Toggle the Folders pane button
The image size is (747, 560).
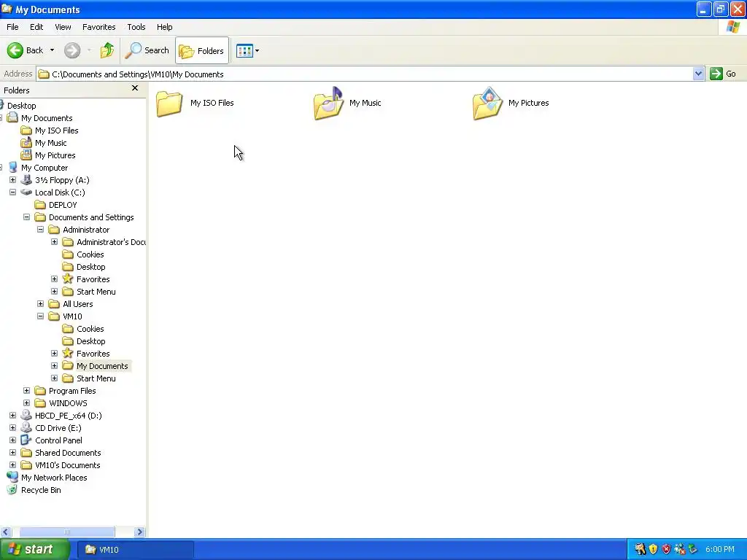pyautogui.click(x=202, y=50)
